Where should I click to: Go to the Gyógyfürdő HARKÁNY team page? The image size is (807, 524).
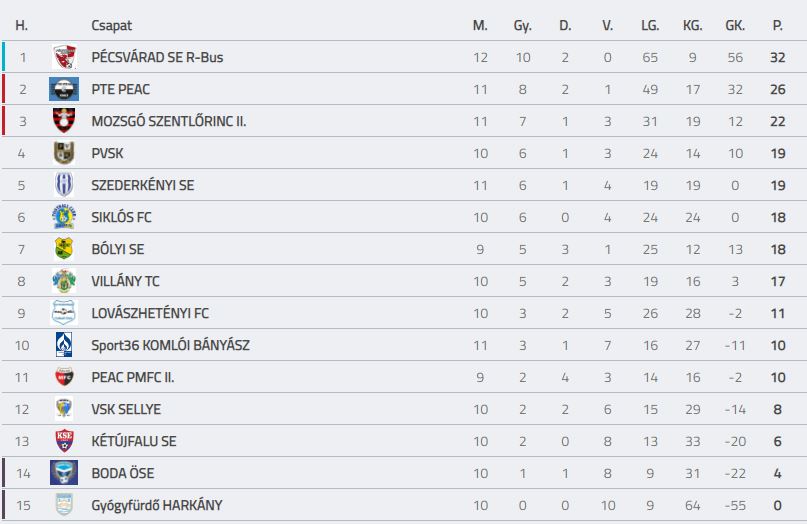156,505
